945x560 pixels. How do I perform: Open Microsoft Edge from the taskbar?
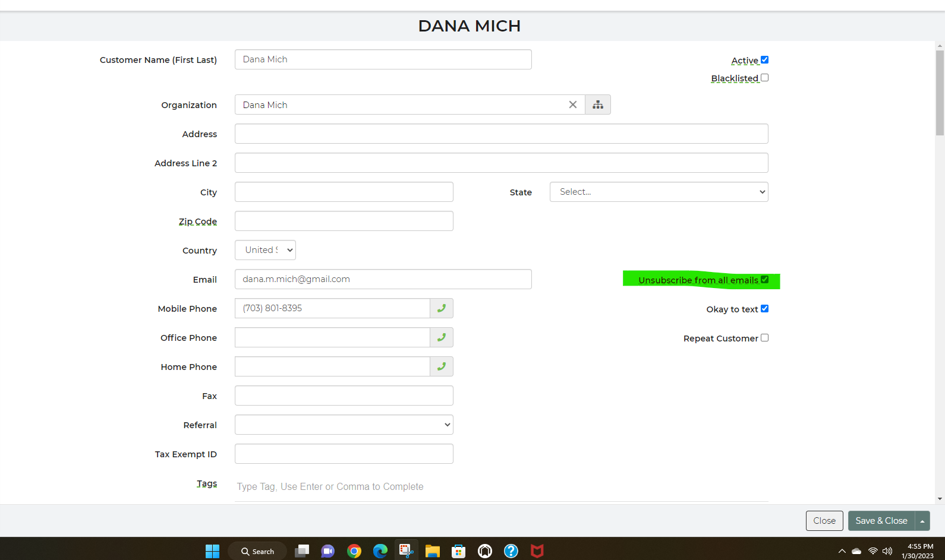[x=380, y=551]
